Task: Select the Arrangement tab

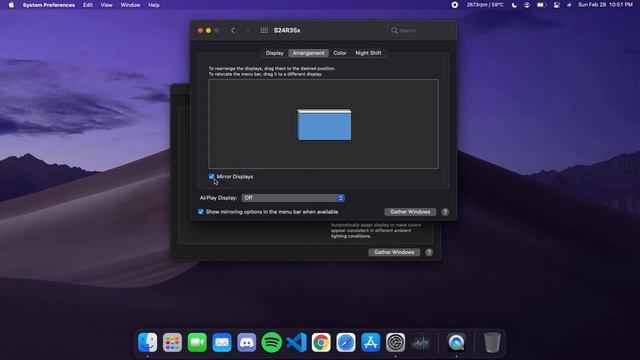Action: pyautogui.click(x=308, y=53)
